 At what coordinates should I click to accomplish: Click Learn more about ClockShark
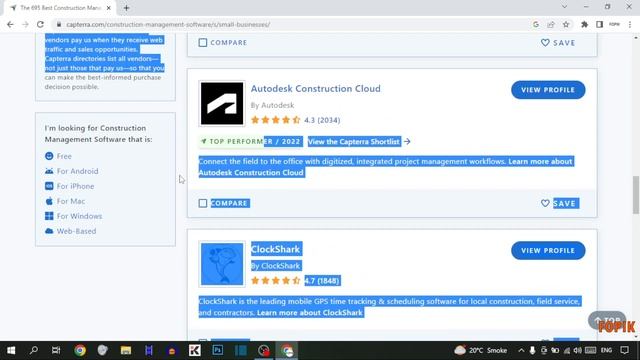click(310, 313)
